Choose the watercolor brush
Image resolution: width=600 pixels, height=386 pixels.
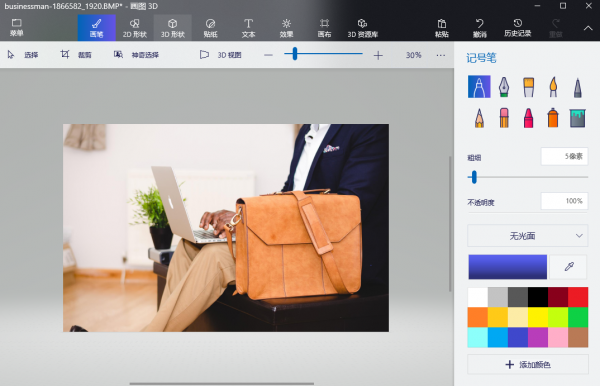pyautogui.click(x=553, y=87)
